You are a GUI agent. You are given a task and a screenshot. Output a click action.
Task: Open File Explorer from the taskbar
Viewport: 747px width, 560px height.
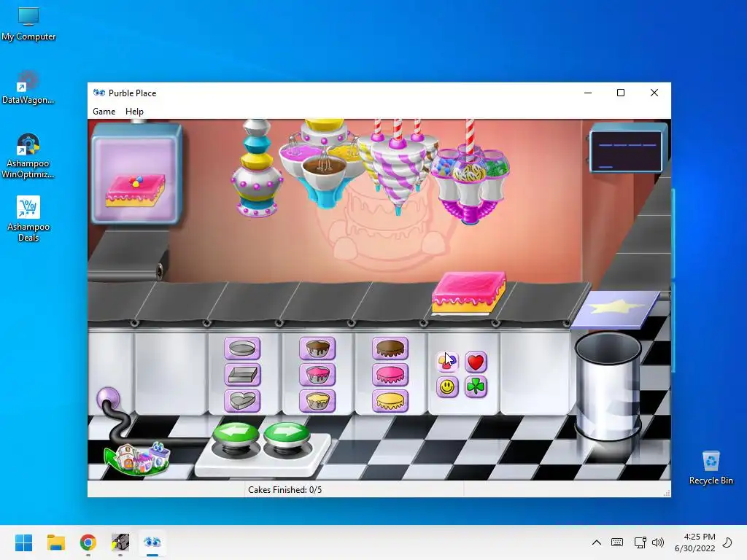pos(55,542)
